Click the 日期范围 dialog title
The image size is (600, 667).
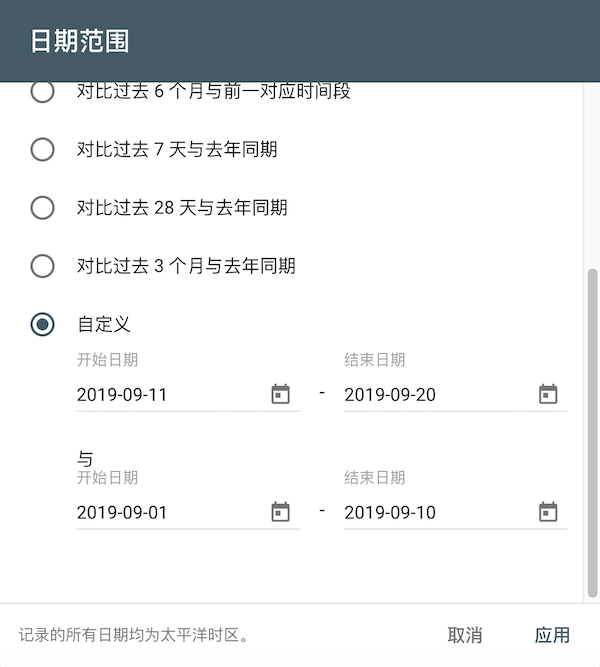click(80, 41)
